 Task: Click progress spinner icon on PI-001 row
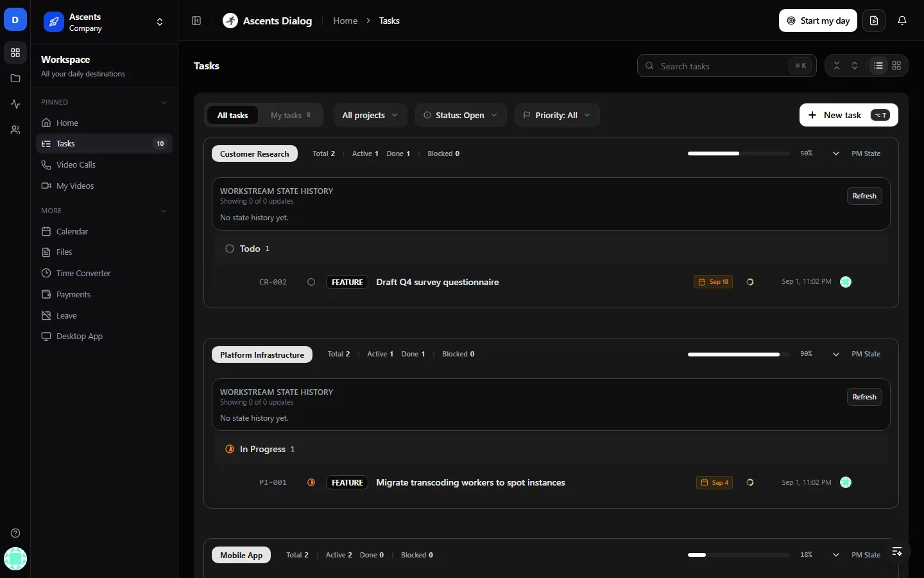pos(750,482)
